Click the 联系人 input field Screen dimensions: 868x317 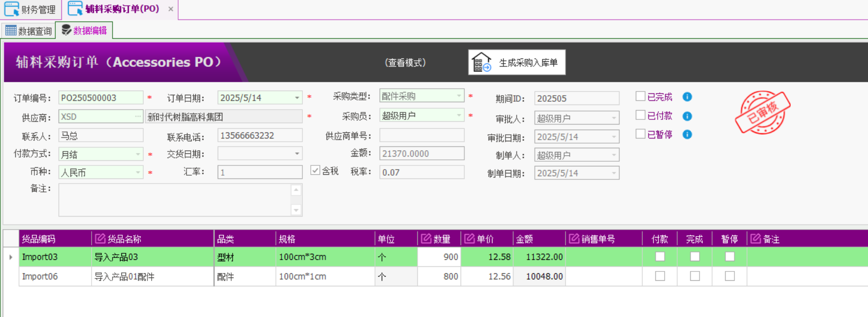[x=101, y=136]
